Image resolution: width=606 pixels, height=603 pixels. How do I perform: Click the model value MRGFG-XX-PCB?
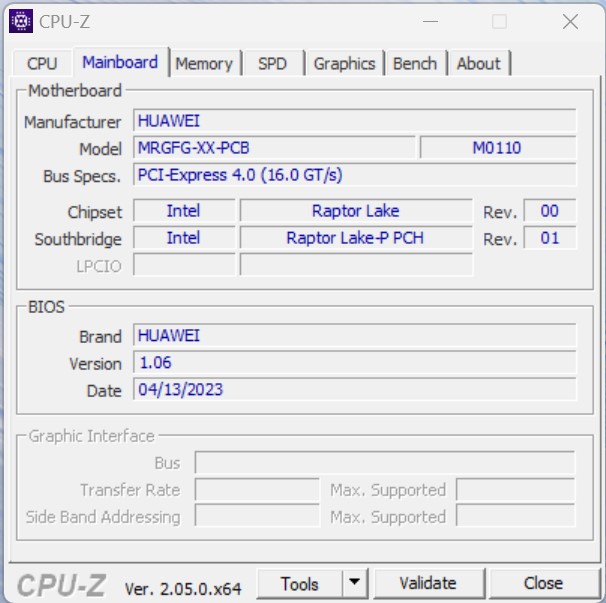pos(274,148)
